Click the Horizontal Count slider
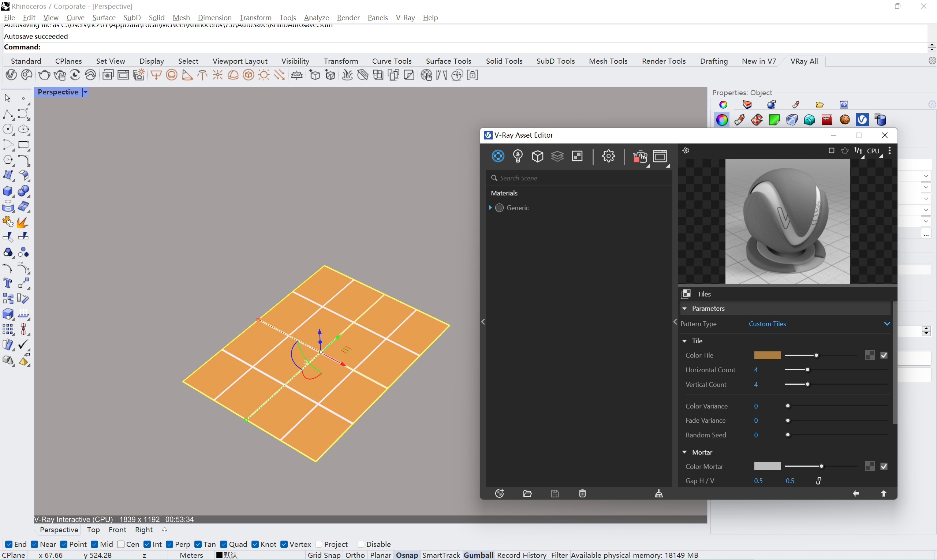937x560 pixels. (836, 370)
